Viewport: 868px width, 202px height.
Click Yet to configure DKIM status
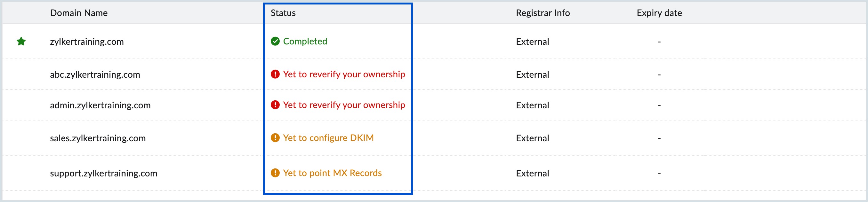coord(328,138)
